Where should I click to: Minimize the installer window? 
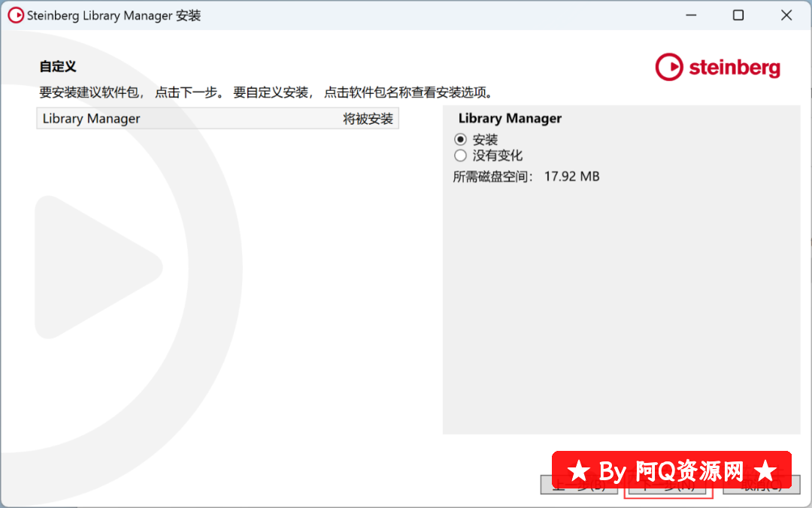click(691, 15)
